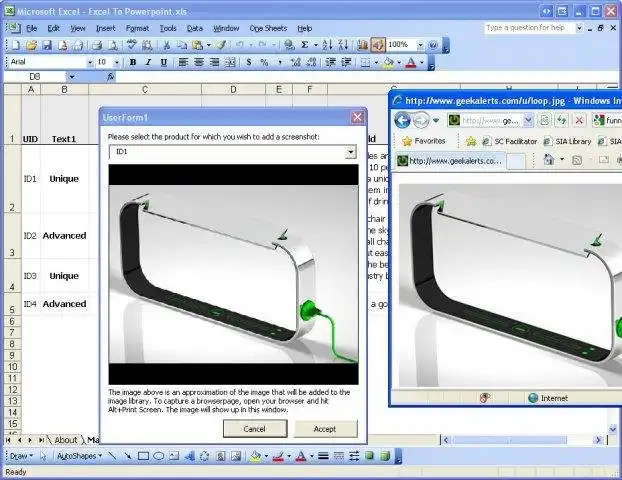622x480 pixels.
Task: Sort ascending with the A-Z icon
Action: (327, 45)
